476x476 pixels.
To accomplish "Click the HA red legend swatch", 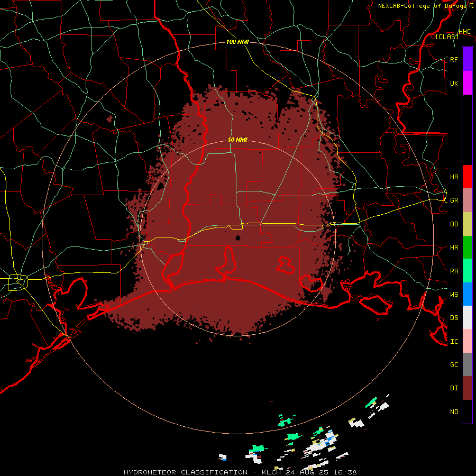I will click(x=467, y=177).
